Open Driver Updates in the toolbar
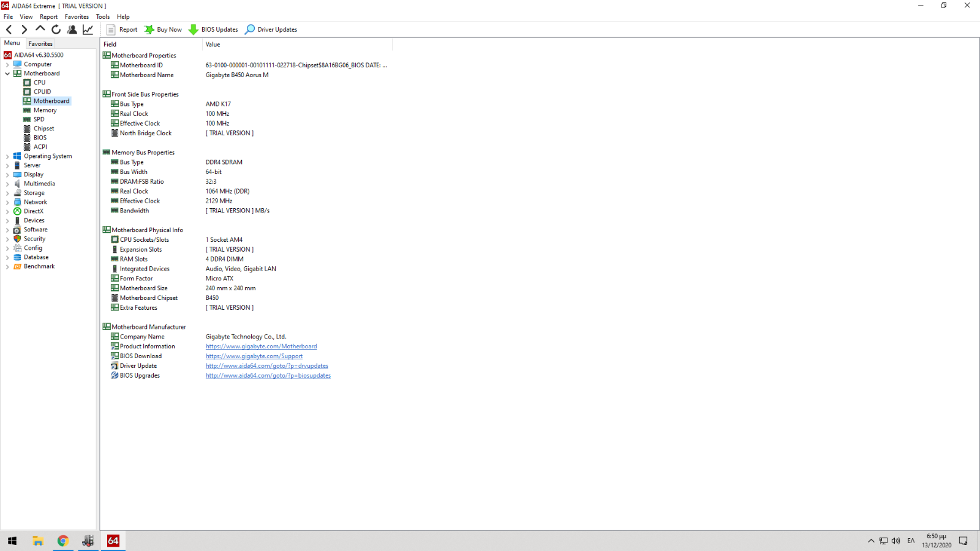The width and height of the screenshot is (980, 551). pyautogui.click(x=271, y=29)
